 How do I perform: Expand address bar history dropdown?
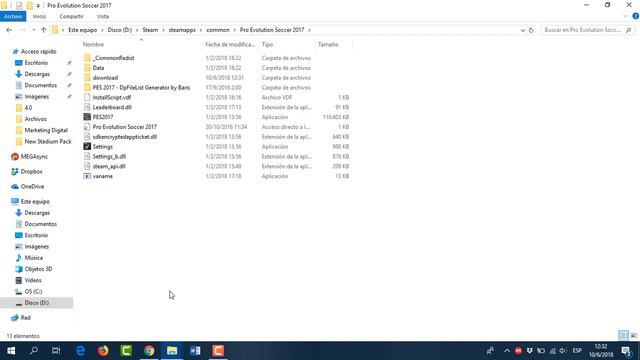[x=522, y=30]
